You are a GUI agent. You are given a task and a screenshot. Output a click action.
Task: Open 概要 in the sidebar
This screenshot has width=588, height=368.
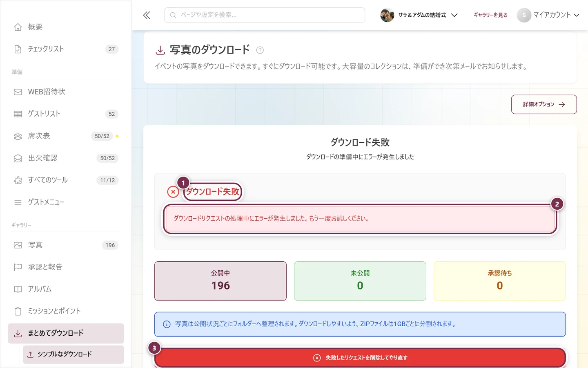(x=66, y=27)
